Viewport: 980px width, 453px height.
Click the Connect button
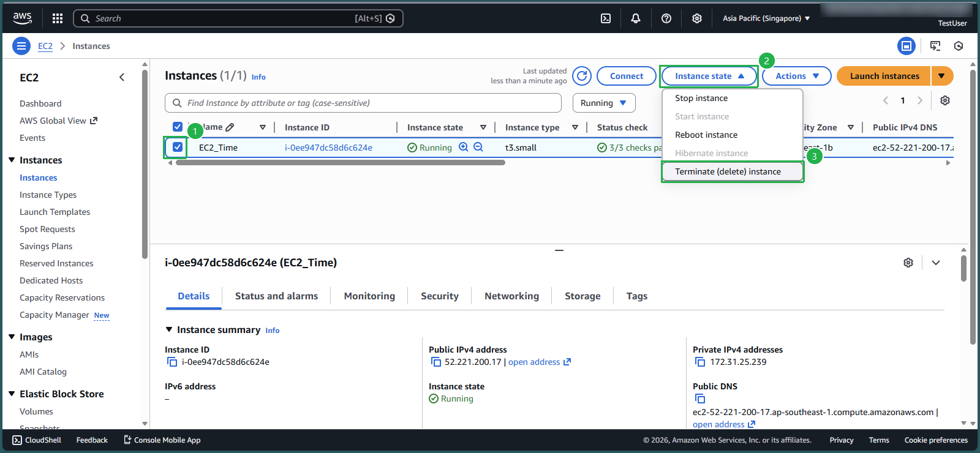tap(627, 76)
